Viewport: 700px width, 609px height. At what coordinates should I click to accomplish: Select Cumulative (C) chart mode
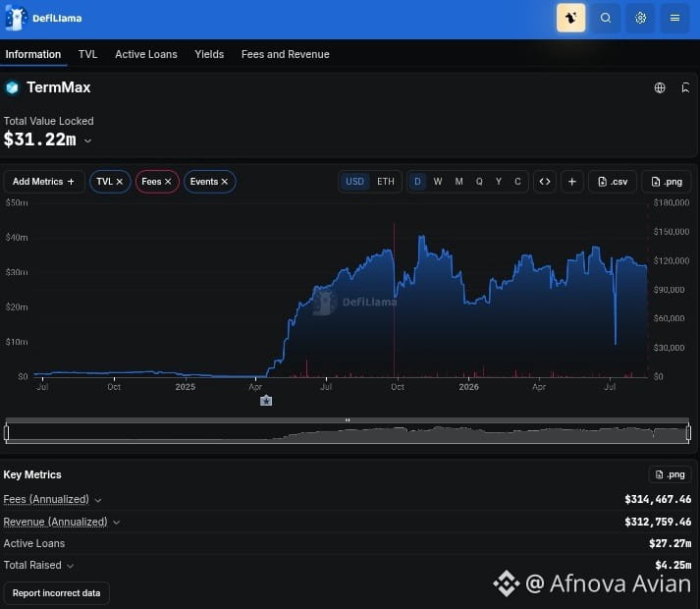click(x=517, y=182)
